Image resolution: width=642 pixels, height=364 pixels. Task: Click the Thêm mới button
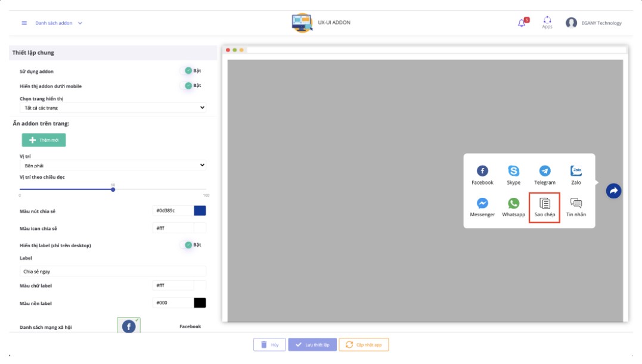point(44,140)
